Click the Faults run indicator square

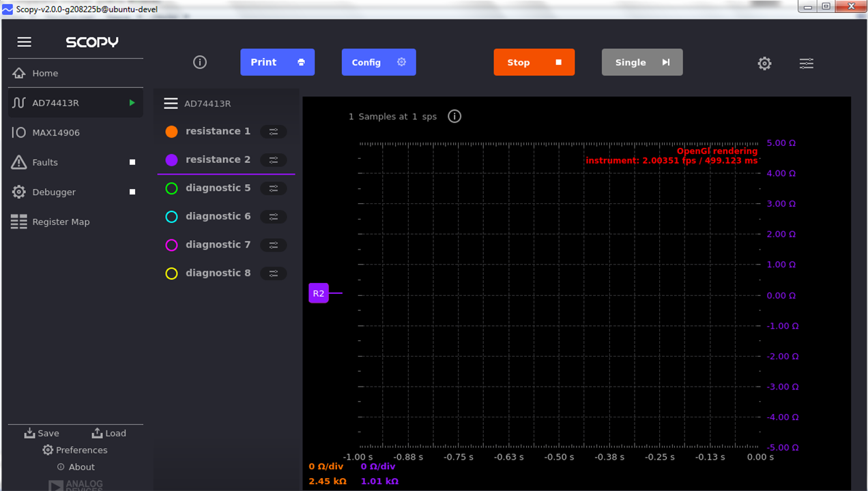tap(132, 162)
